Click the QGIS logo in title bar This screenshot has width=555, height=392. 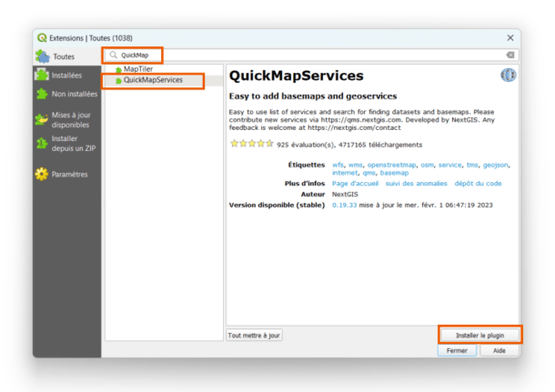42,38
